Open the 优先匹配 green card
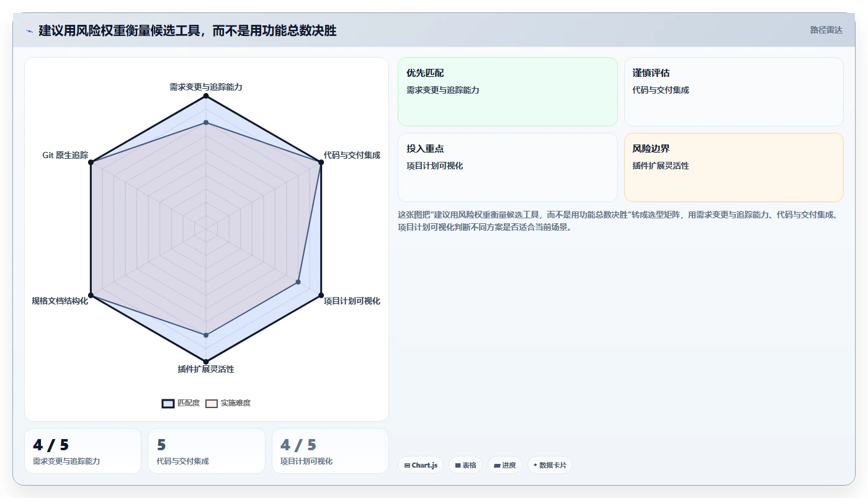The height and width of the screenshot is (498, 868). click(508, 92)
